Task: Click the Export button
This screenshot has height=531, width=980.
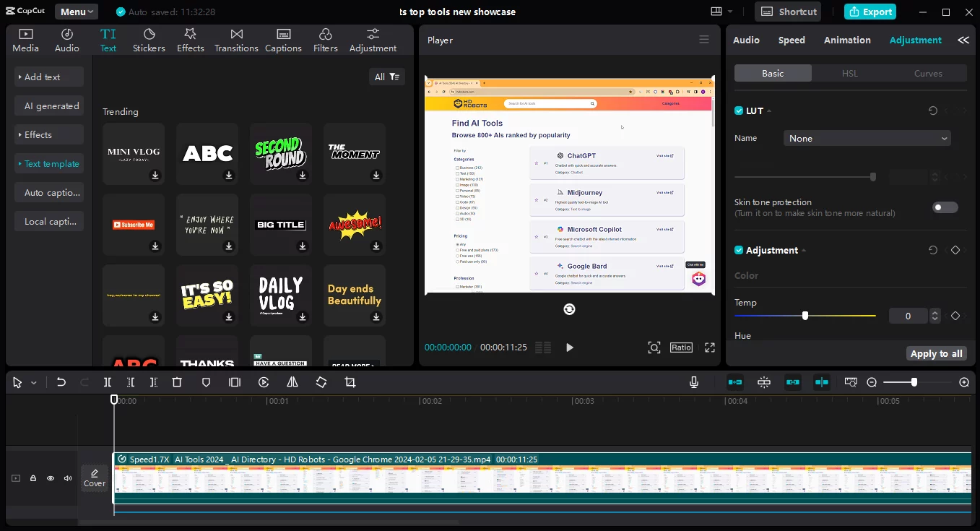Action: 870,12
